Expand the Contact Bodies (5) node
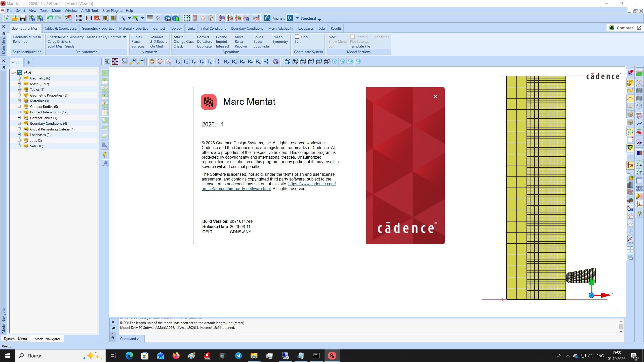This screenshot has width=644, height=362. (19, 107)
